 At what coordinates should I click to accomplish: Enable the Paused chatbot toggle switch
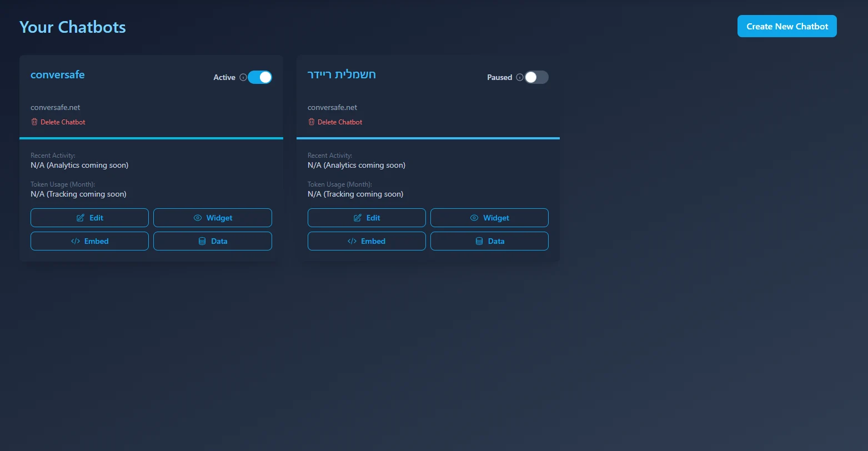click(536, 77)
